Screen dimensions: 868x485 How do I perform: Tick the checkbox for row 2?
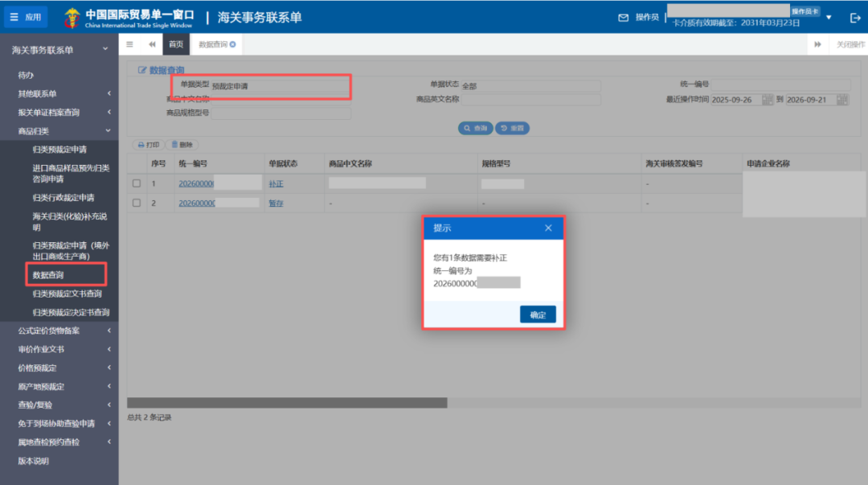click(x=137, y=203)
